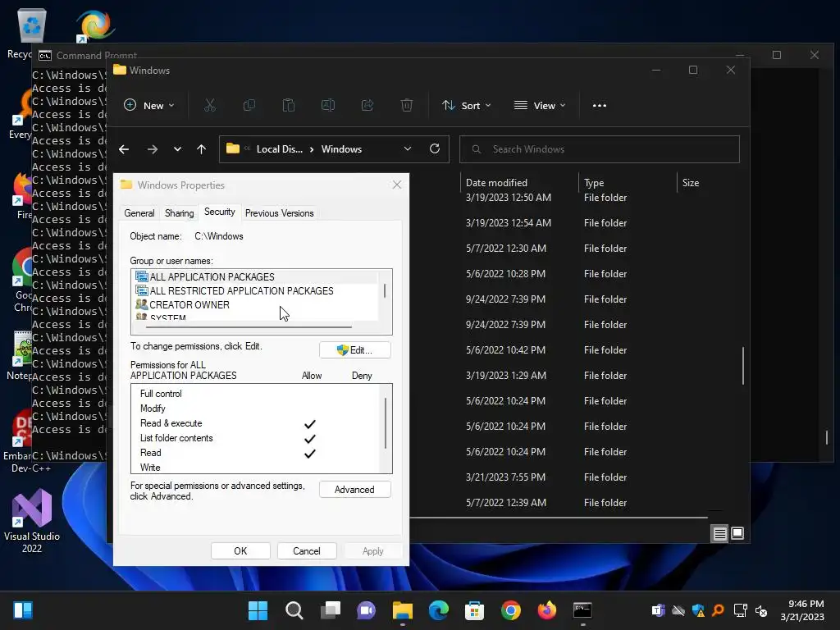840x630 pixels.
Task: Open the clock and date in system tray
Action: click(x=802, y=610)
